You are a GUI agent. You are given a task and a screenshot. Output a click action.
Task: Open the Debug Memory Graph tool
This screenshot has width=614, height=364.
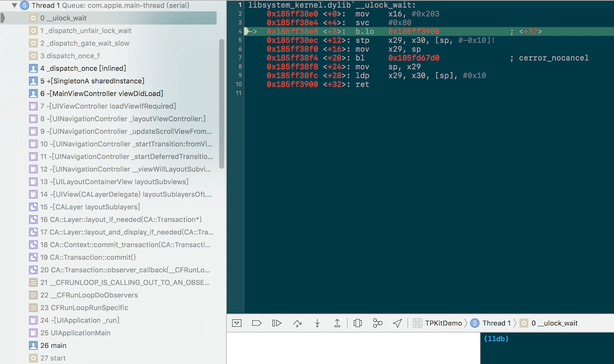[377, 323]
